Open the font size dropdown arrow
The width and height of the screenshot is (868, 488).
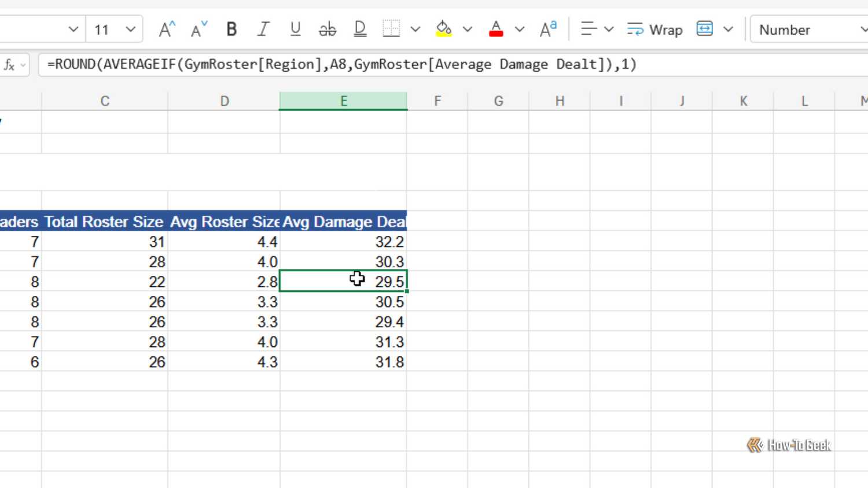click(131, 29)
